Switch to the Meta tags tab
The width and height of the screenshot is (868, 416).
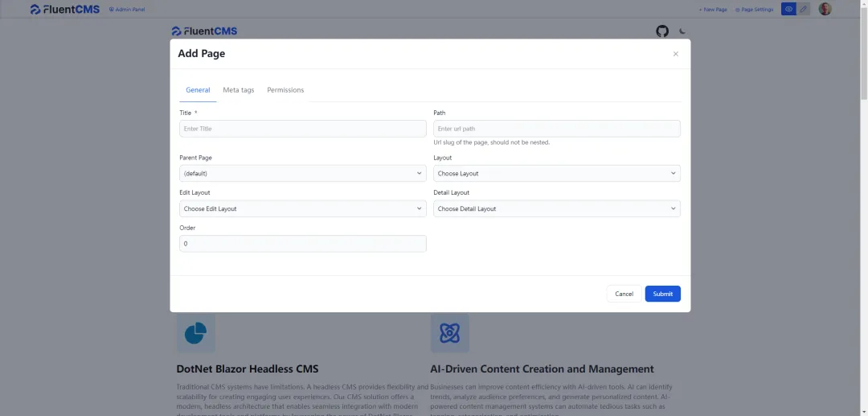click(239, 90)
